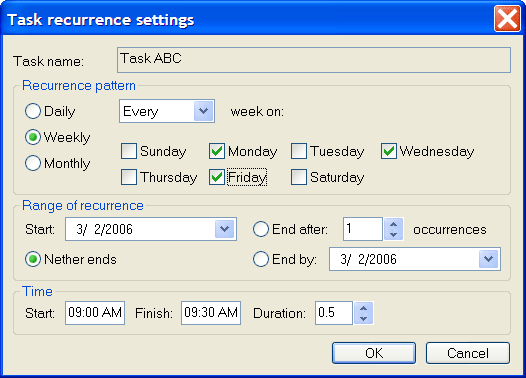
Task: Increase the Duration value with up arrow
Action: tap(364, 308)
